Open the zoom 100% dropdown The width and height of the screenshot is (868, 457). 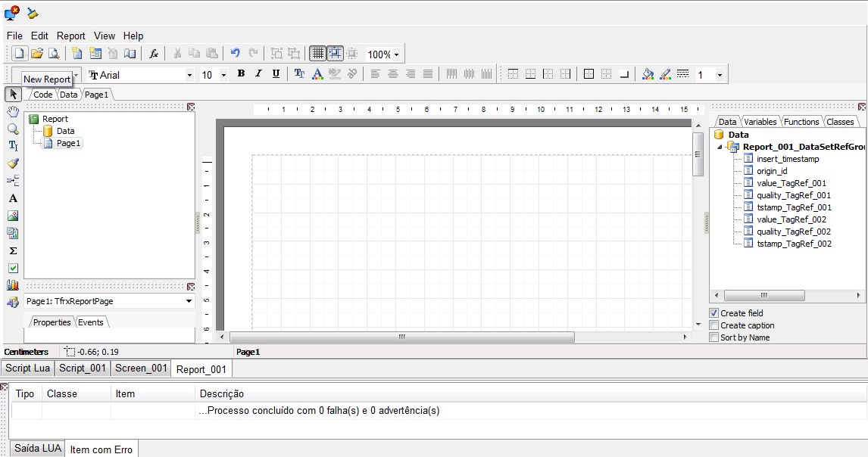pos(396,54)
